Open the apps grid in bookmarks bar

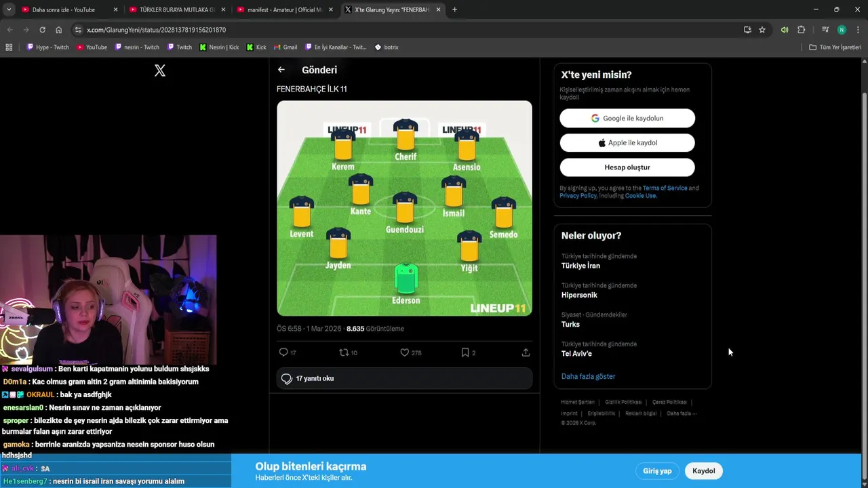click(x=9, y=47)
